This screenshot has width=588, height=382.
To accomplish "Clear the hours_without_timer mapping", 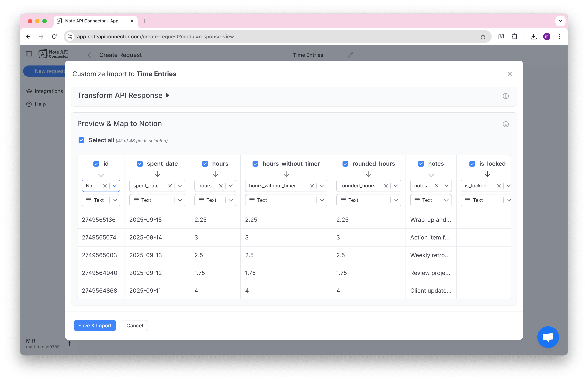I will pos(312,186).
